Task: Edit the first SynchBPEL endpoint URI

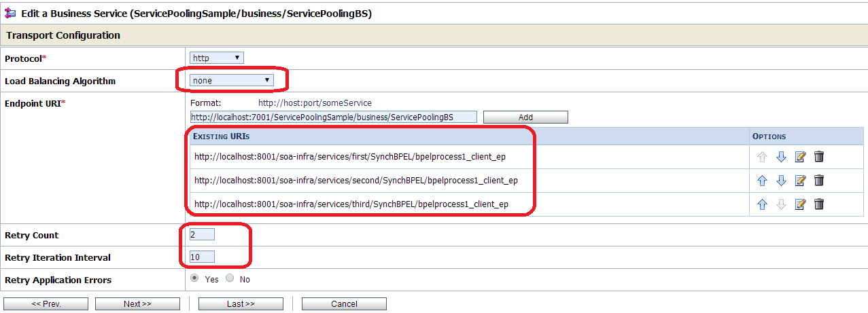Action: click(x=800, y=157)
